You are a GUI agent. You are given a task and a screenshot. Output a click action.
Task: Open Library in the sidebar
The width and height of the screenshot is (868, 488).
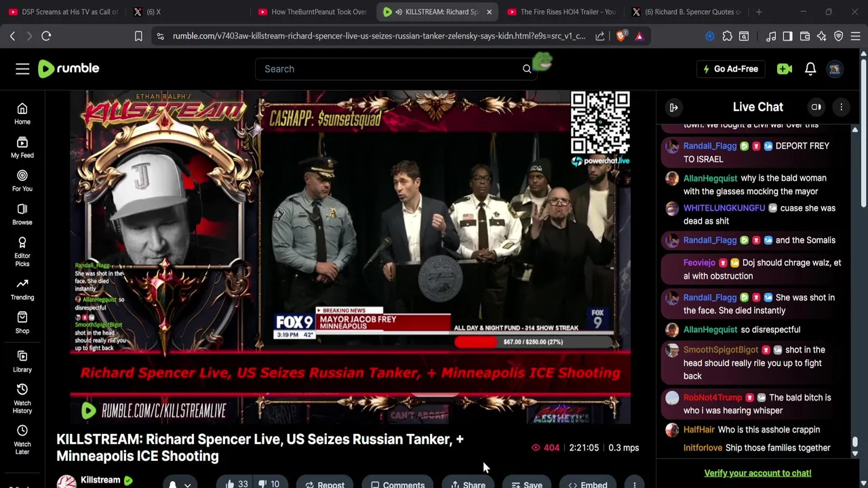pos(22,361)
